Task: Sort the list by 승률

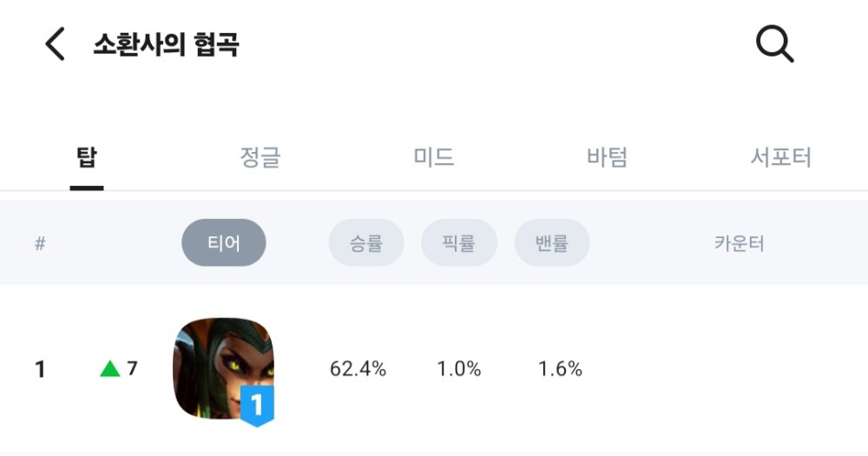Action: tap(366, 243)
